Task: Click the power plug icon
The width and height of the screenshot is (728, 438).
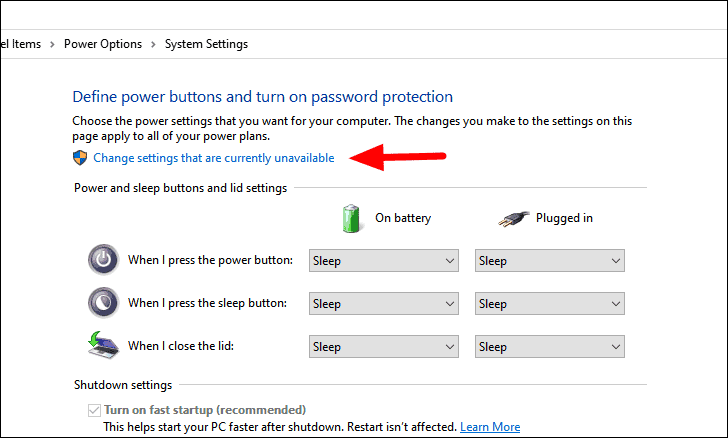Action: pos(513,218)
